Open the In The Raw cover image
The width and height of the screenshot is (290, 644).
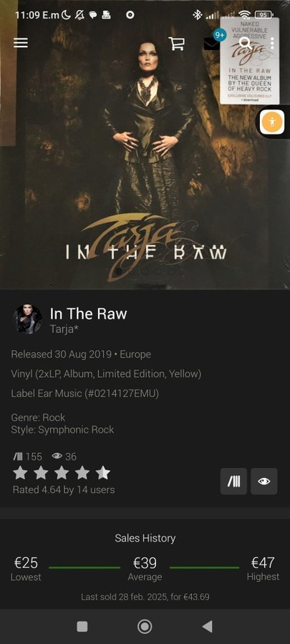click(145, 145)
